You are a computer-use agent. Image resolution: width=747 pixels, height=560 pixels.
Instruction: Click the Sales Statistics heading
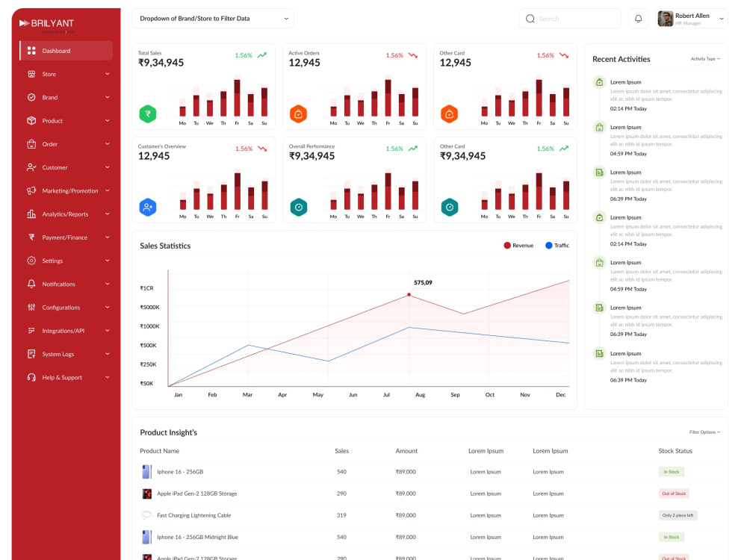point(165,246)
